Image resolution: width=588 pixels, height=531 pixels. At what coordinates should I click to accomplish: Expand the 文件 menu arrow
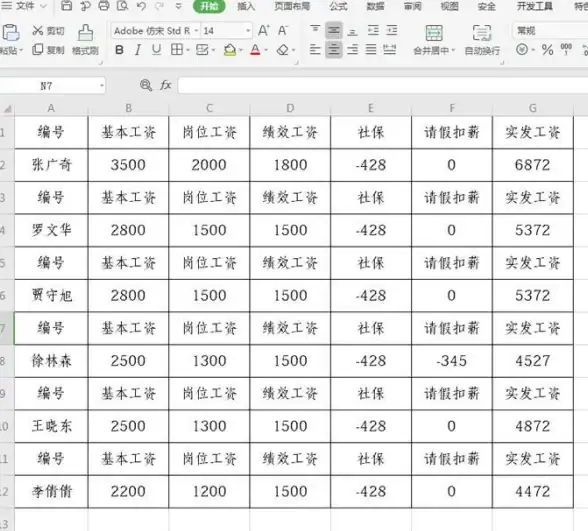click(44, 6)
